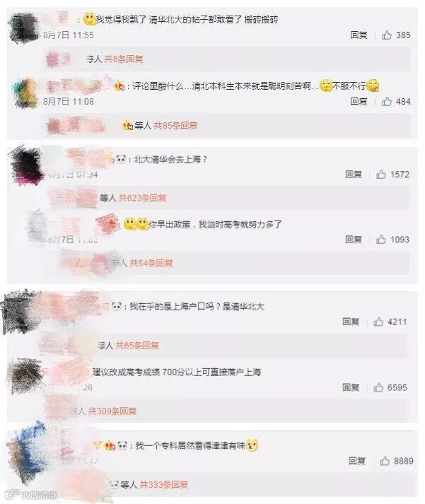425x504 pixels.
Task: Click the panda emoji beside '北大清华会去上海'
Action: [121, 159]
